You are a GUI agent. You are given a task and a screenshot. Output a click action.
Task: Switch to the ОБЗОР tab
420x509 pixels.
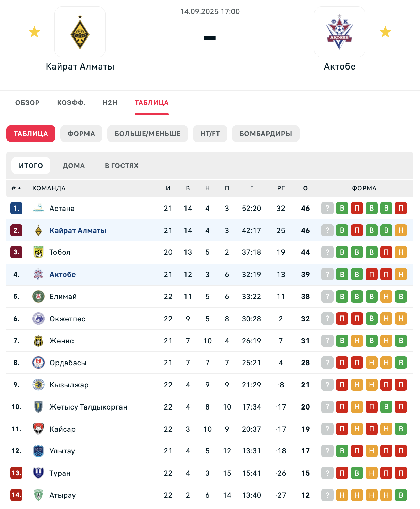tap(28, 103)
